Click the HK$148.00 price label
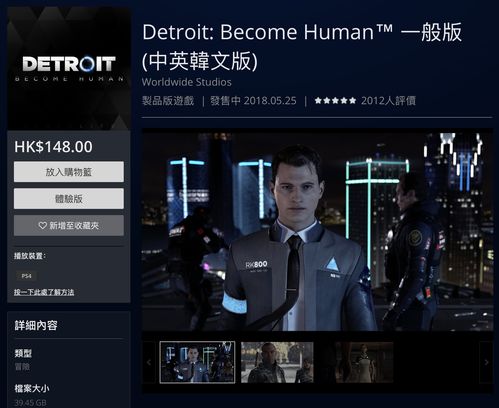Image resolution: width=499 pixels, height=408 pixels. click(x=53, y=147)
